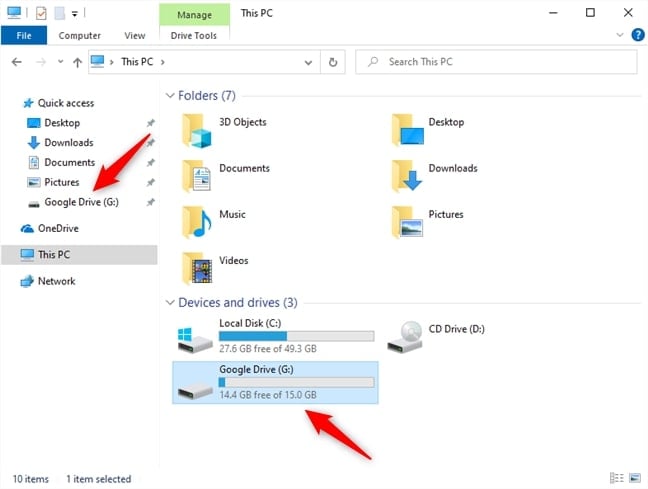The height and width of the screenshot is (489, 648).
Task: Expand address bar history dropdown
Action: [x=308, y=62]
